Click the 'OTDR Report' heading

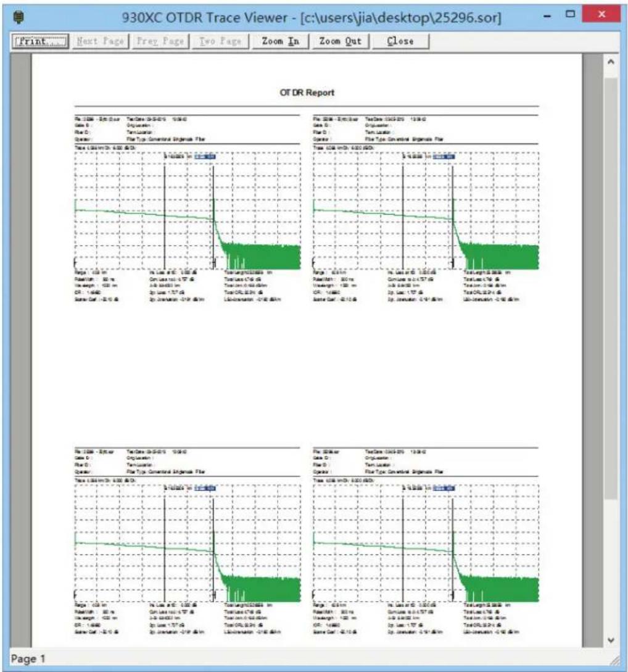[x=307, y=93]
